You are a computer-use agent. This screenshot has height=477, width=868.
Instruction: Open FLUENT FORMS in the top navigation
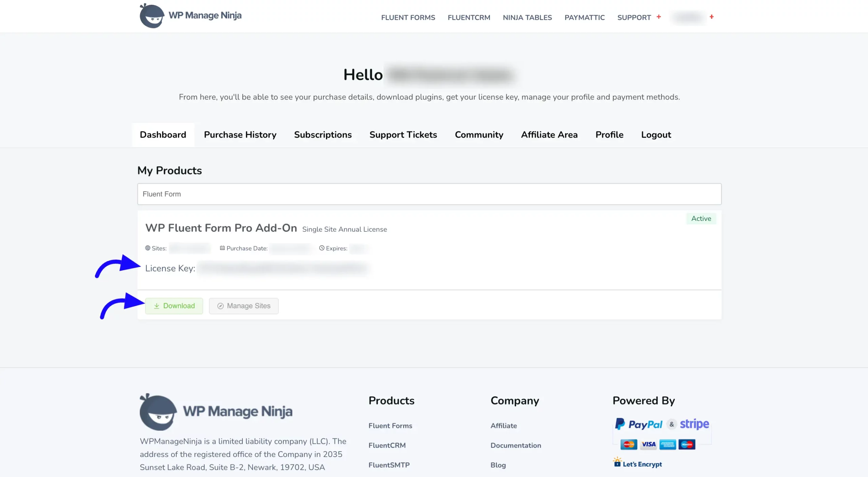[408, 17]
